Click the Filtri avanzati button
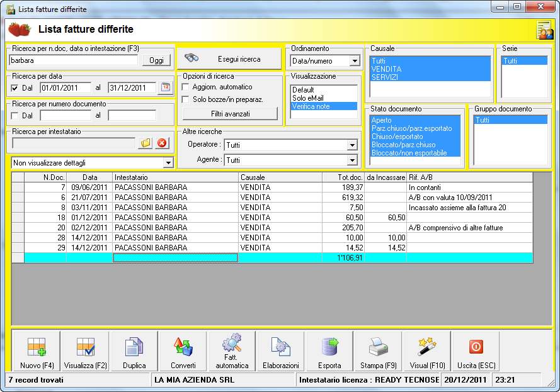The height and width of the screenshot is (392, 560). (230, 114)
